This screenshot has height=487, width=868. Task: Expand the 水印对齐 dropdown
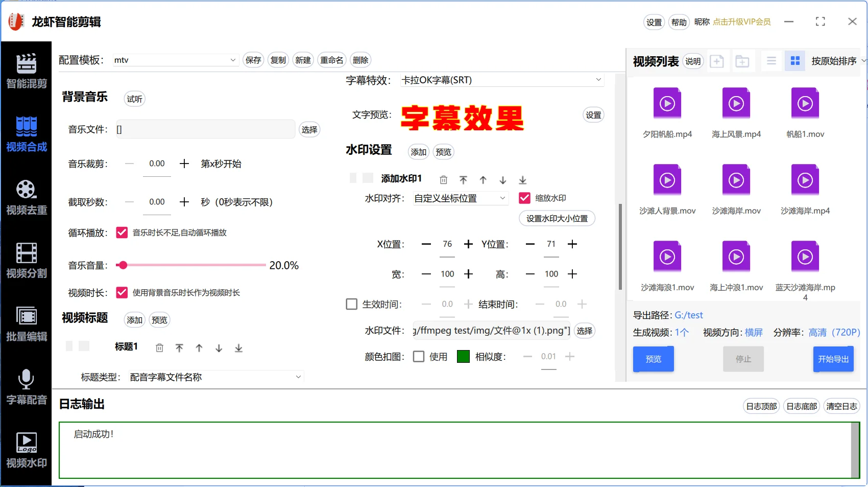[461, 198]
